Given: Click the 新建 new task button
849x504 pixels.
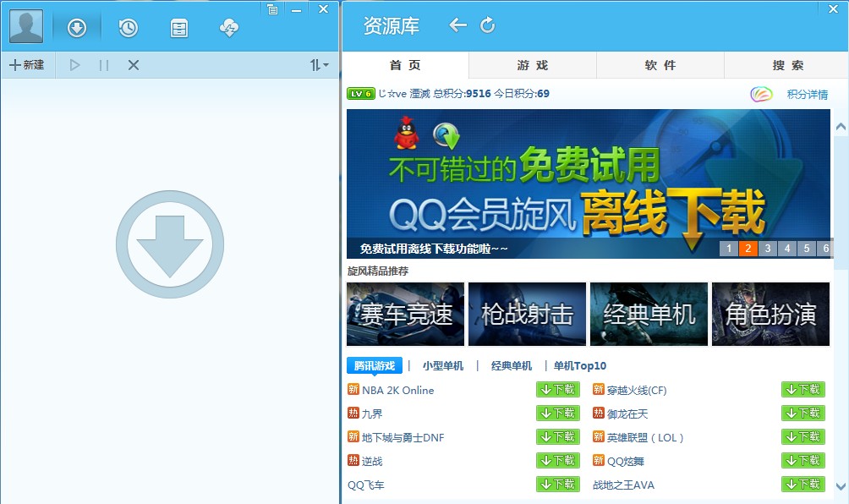Looking at the screenshot, I should coord(27,65).
